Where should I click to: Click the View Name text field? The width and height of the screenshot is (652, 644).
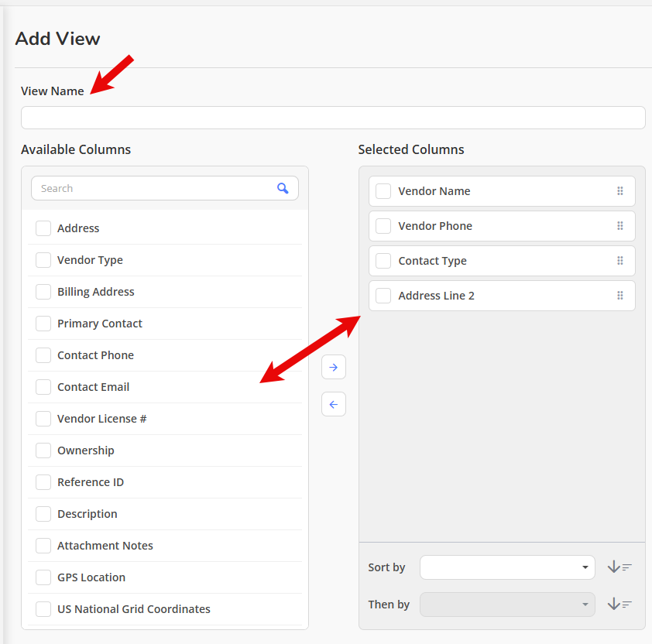pyautogui.click(x=333, y=118)
